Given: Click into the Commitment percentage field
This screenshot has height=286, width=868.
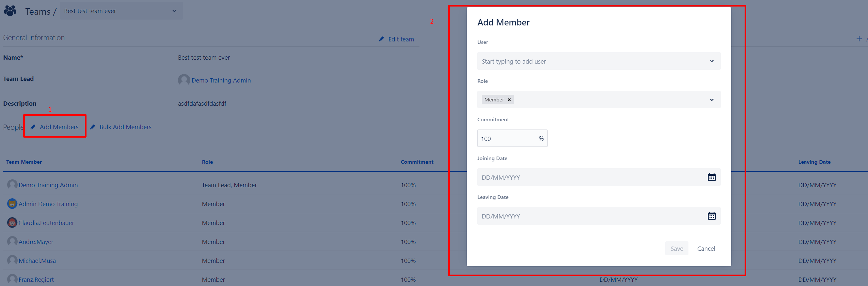Looking at the screenshot, I should (x=507, y=139).
